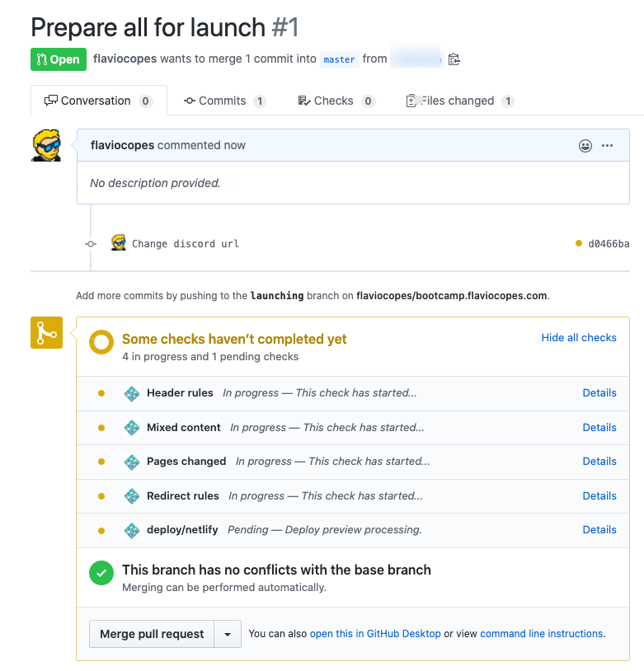Open the command line instructions link

pos(542,634)
